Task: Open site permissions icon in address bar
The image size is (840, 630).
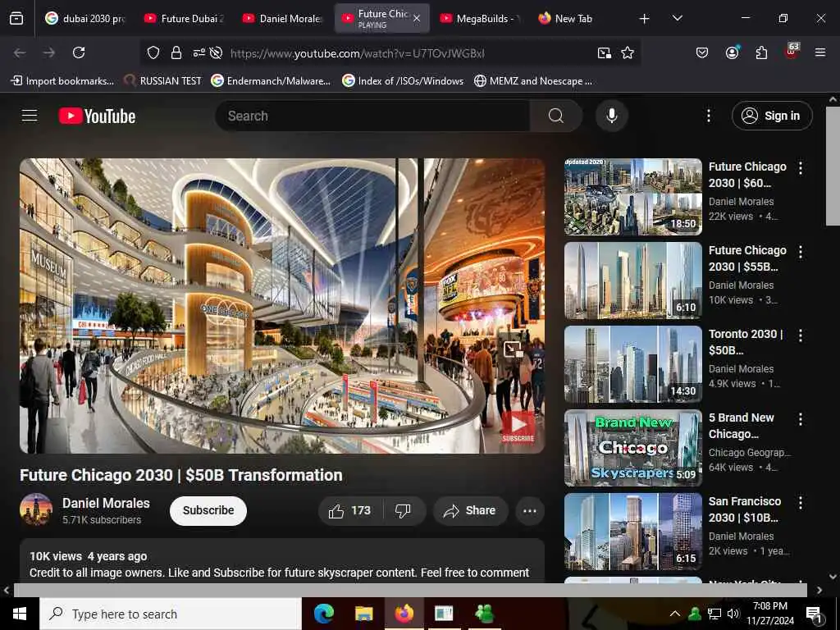Action: coord(199,52)
